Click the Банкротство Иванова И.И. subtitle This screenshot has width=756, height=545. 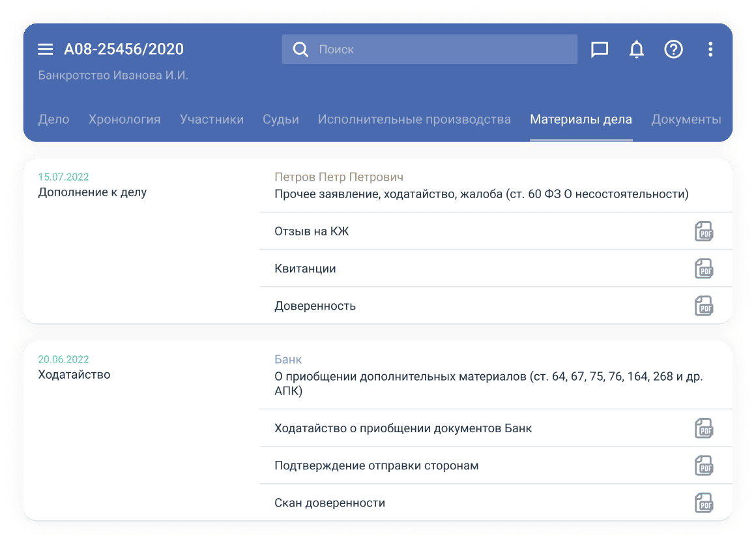click(113, 75)
